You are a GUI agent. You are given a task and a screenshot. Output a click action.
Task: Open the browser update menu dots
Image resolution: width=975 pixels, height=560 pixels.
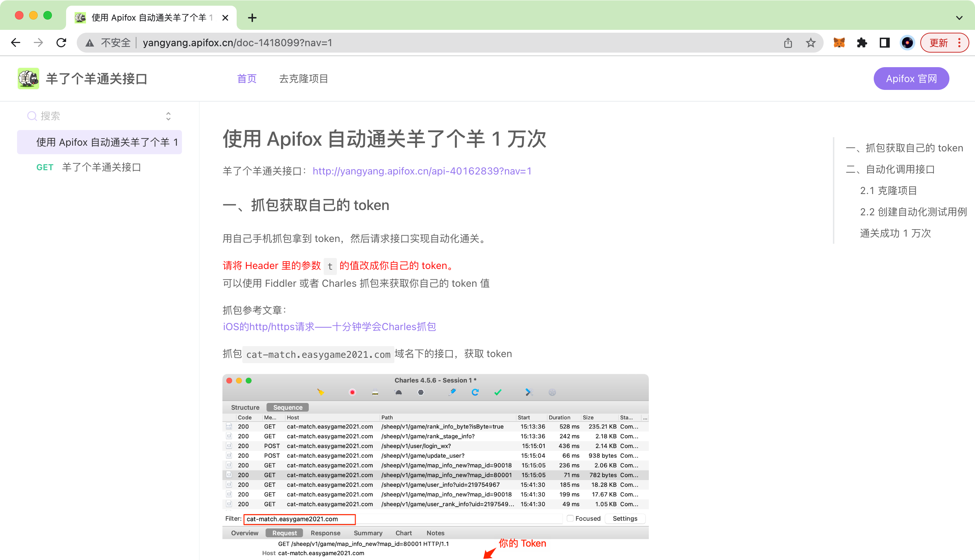[960, 43]
